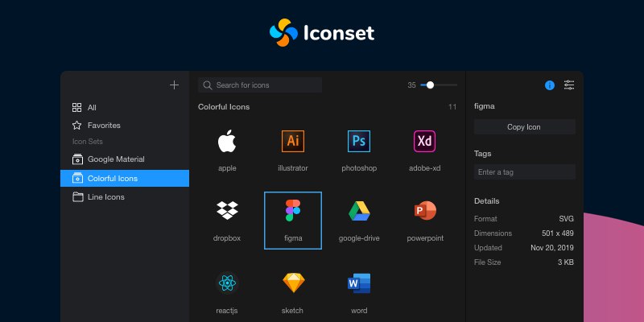Viewport: 644px width, 322px height.
Task: Click the Enter a tag field
Action: 525,172
